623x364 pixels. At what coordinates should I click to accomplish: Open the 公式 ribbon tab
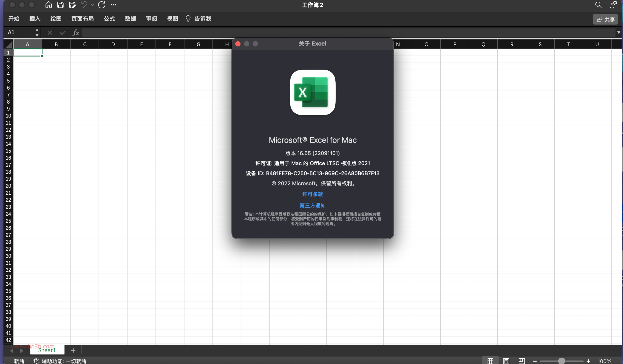pyautogui.click(x=109, y=18)
